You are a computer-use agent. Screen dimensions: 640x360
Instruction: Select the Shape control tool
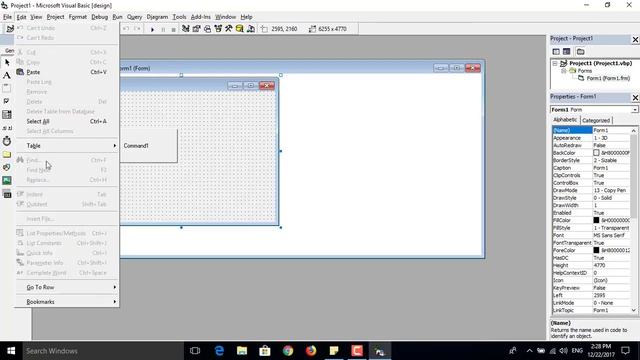tap(7, 167)
